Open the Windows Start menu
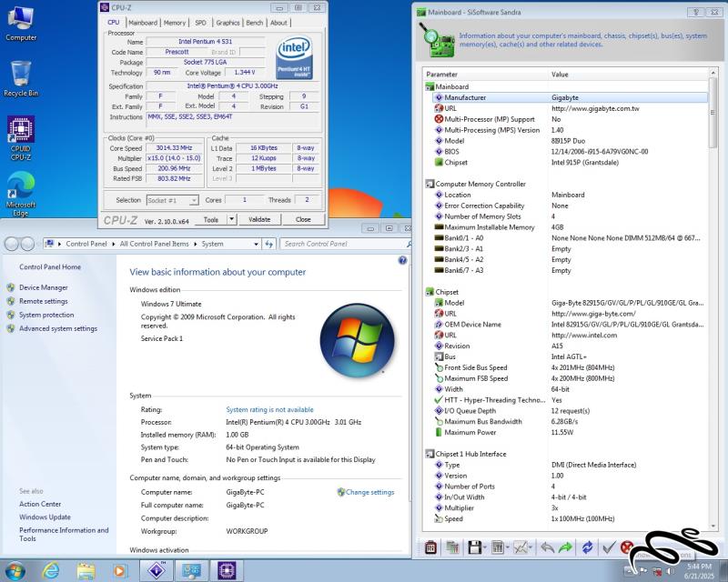 (15, 570)
